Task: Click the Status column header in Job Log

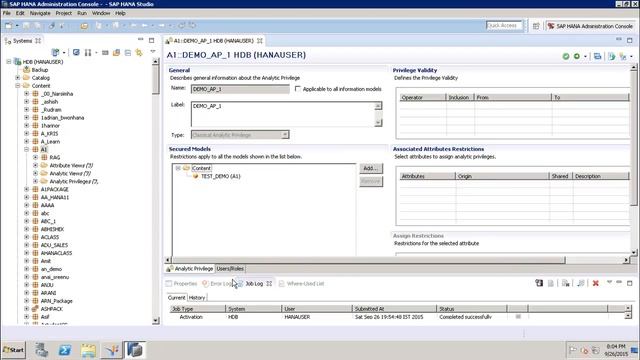Action: pos(471,309)
